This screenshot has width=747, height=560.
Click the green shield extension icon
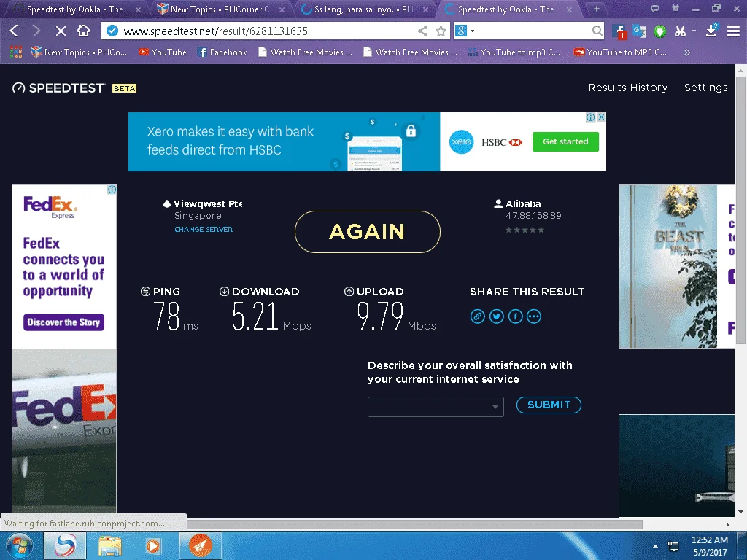[x=659, y=31]
